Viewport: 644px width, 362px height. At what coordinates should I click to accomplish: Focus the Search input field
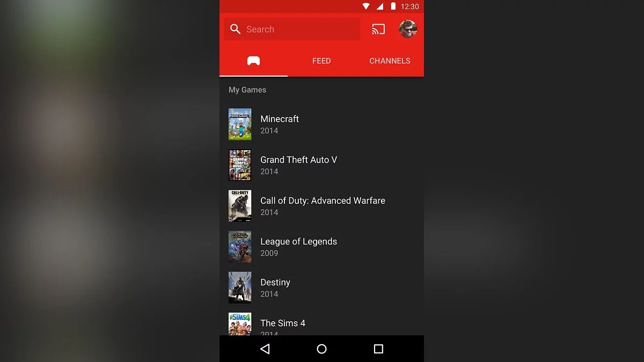pyautogui.click(x=292, y=29)
